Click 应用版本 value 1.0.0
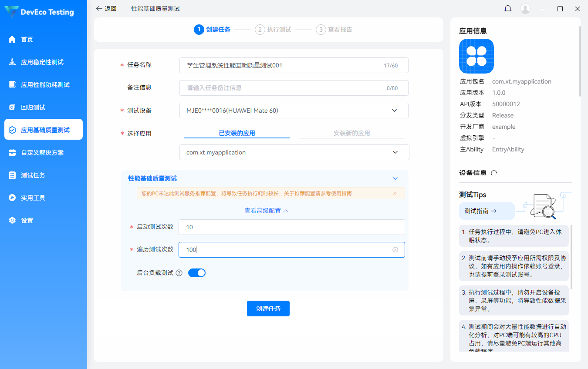This screenshot has width=588, height=369. coord(499,93)
